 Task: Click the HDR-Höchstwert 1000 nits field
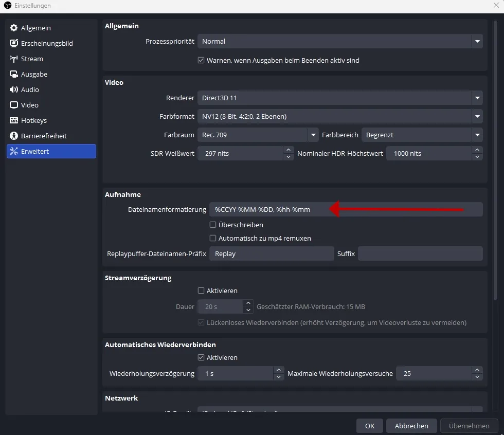429,154
